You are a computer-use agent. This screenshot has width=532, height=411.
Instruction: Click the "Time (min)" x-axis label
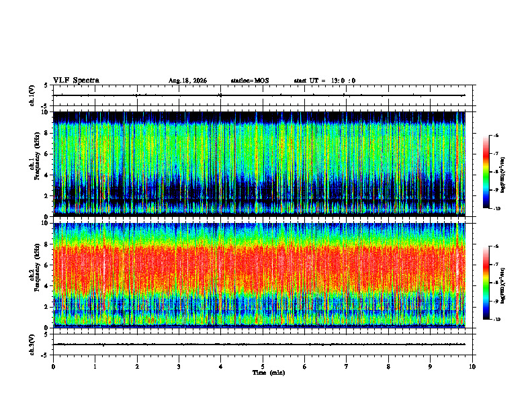click(269, 373)
